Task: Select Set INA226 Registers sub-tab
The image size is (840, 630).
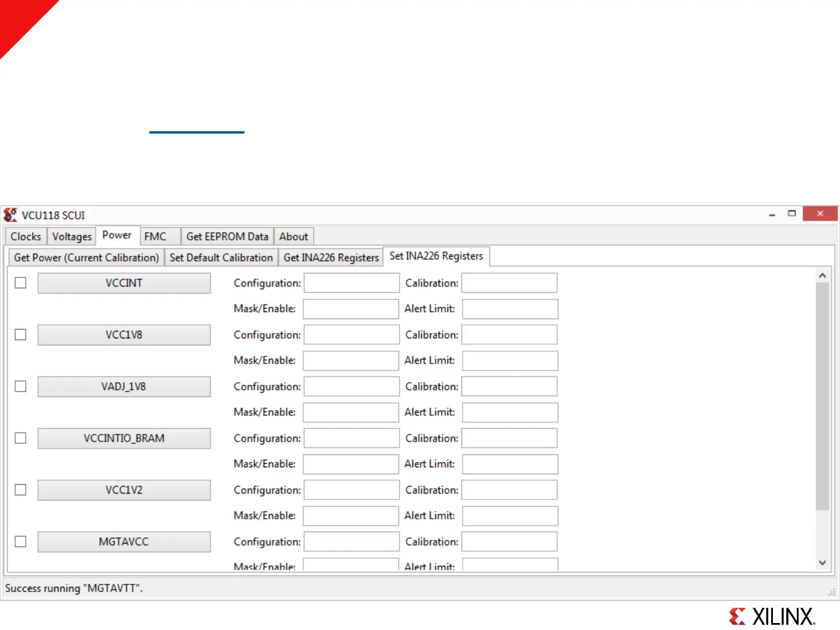Action: (x=436, y=256)
